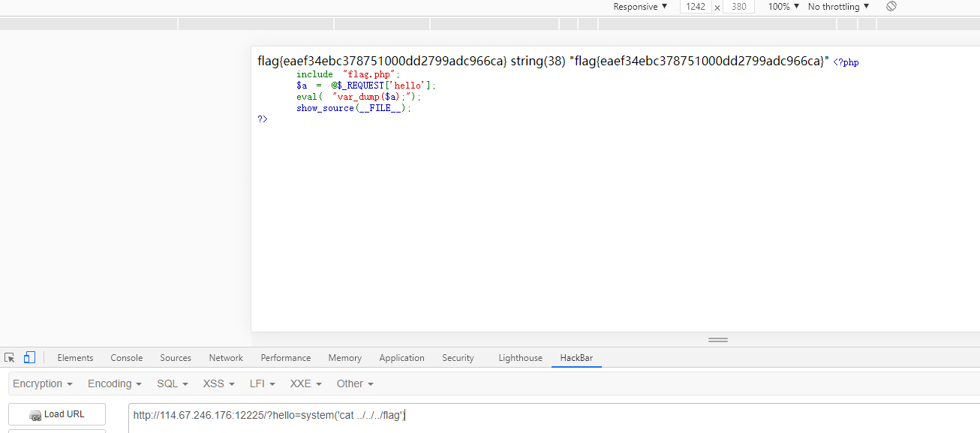
Task: Click the show_source(__FILE__) line
Action: [x=354, y=108]
